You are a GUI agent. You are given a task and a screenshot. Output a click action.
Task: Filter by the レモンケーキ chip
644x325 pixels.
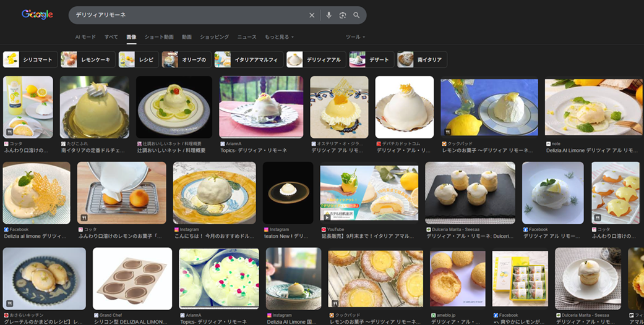(88, 60)
